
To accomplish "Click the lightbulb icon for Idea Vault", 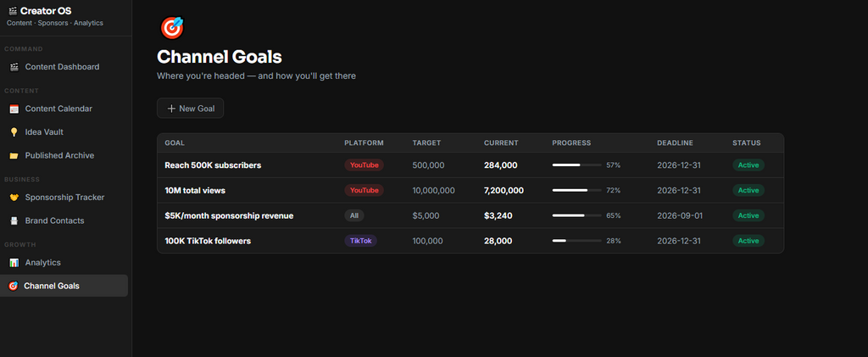I will click(14, 132).
